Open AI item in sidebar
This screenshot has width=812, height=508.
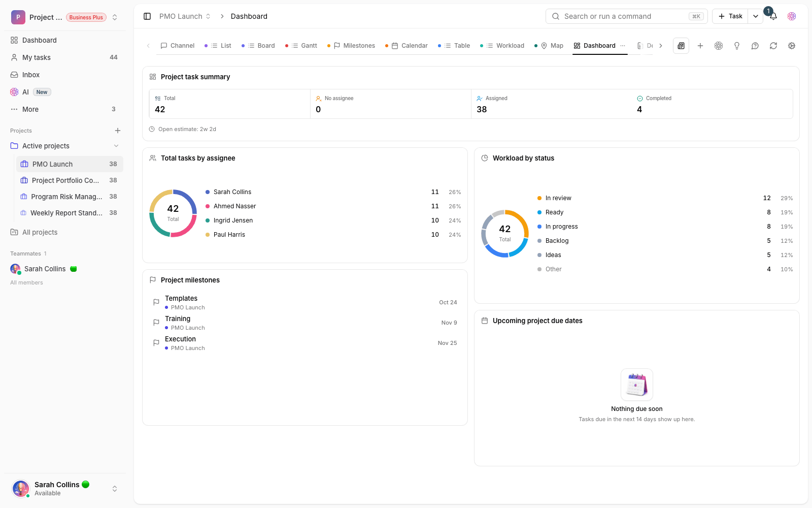tap(65, 92)
